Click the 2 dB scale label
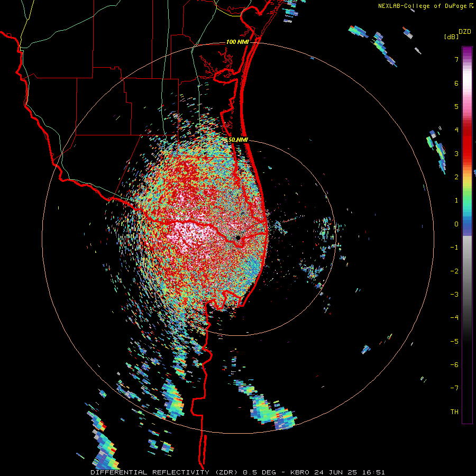This screenshot has height=476, width=476. (x=456, y=177)
